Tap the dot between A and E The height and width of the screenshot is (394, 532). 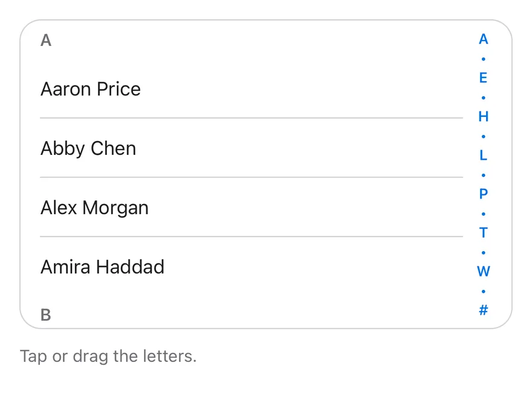click(x=484, y=59)
